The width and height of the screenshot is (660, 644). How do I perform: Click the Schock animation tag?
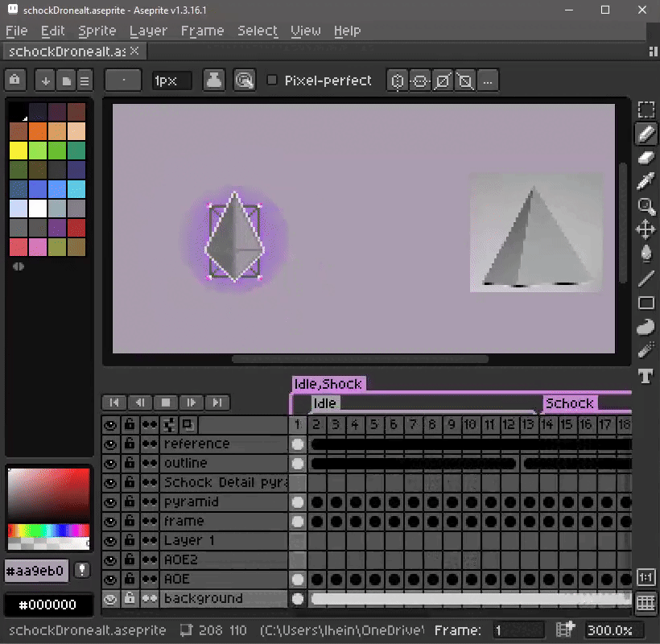(x=569, y=403)
